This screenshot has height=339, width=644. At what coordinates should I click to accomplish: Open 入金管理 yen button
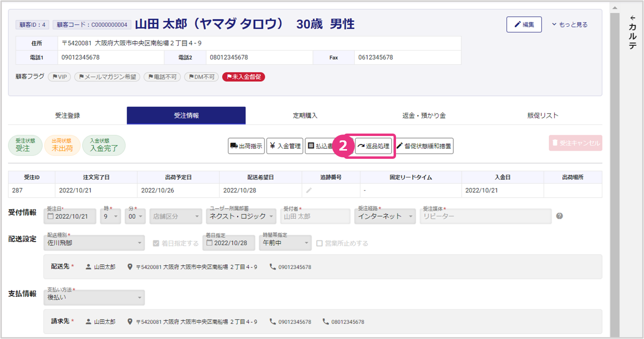point(285,146)
